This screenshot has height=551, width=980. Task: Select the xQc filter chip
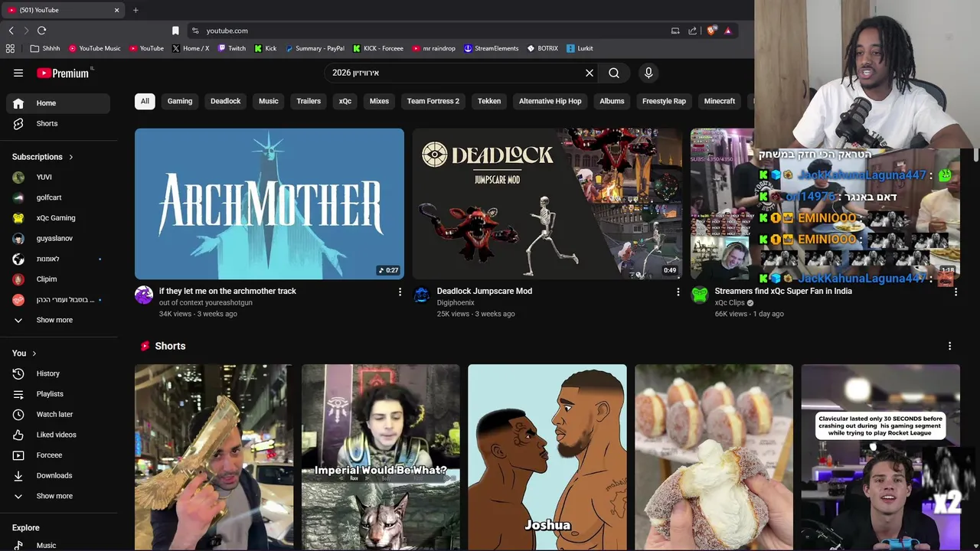pos(345,101)
